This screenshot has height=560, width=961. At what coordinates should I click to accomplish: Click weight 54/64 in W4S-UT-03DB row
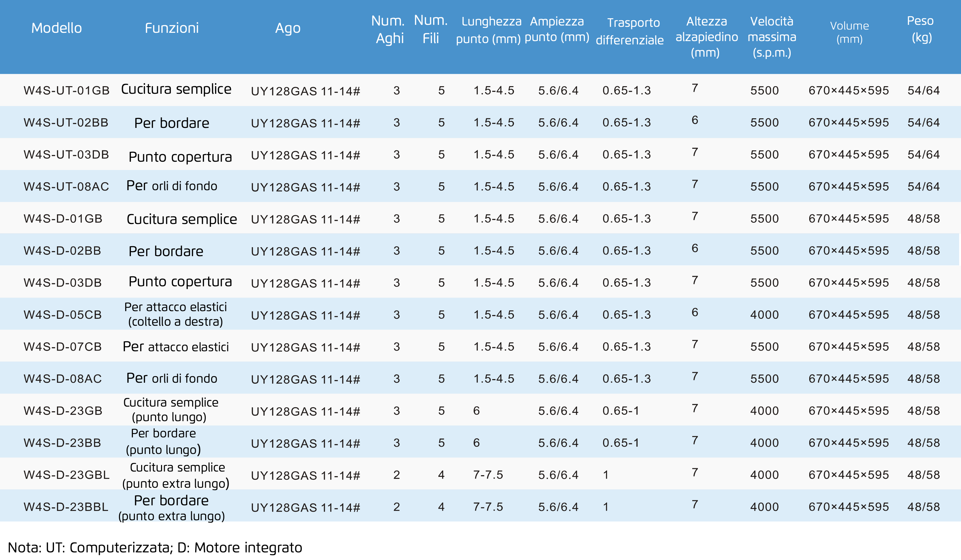924,154
